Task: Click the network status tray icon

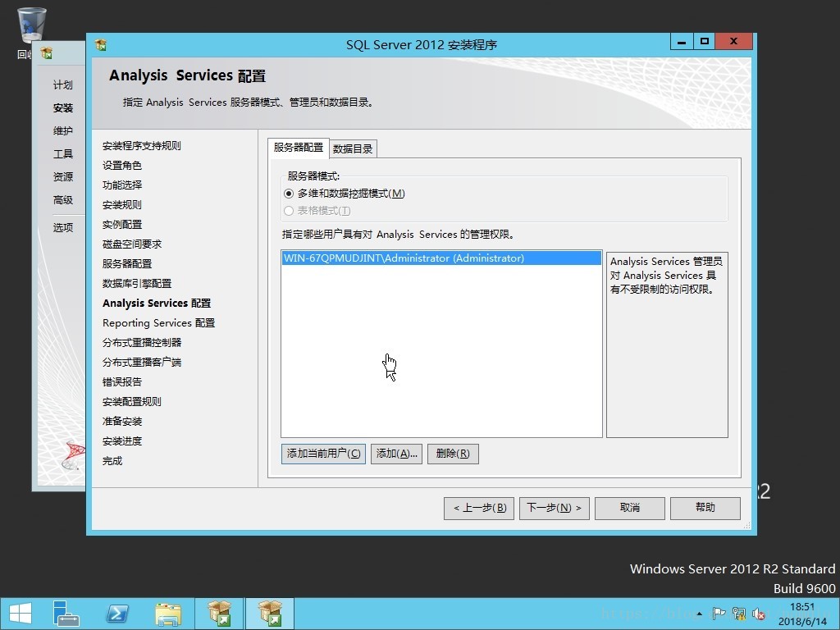Action: tap(739, 614)
